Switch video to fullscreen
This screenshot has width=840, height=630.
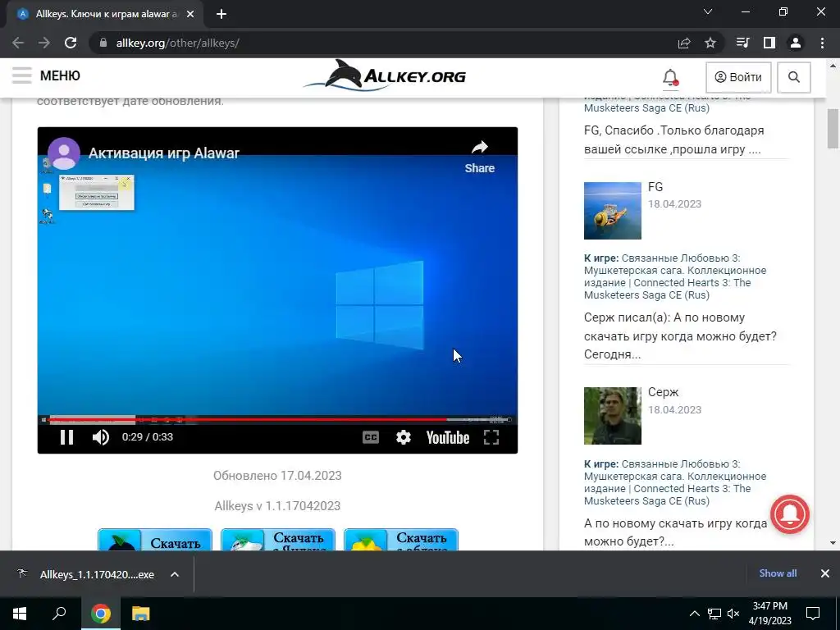point(491,438)
